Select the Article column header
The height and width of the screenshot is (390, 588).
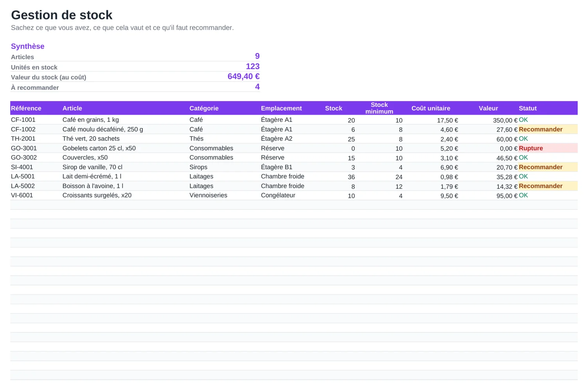click(72, 108)
